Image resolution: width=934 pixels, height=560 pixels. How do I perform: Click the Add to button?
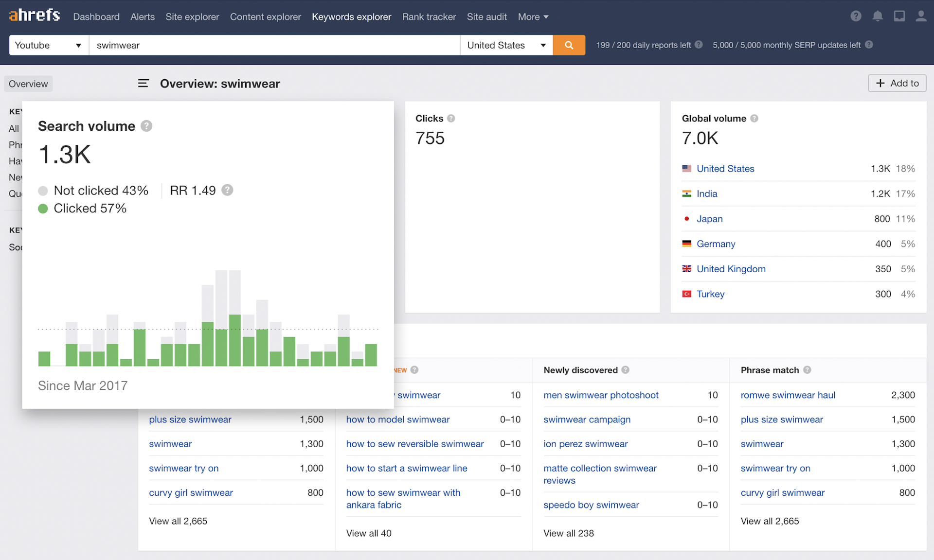[x=897, y=83]
